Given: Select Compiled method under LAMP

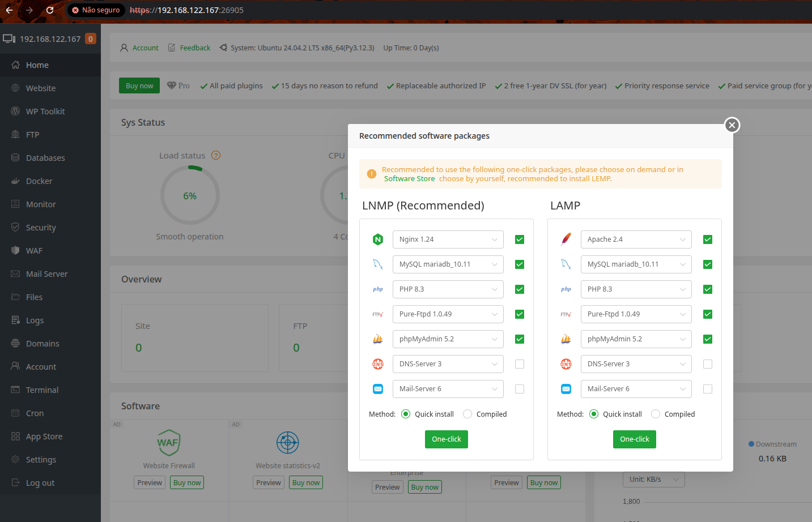Looking at the screenshot, I should pos(656,414).
